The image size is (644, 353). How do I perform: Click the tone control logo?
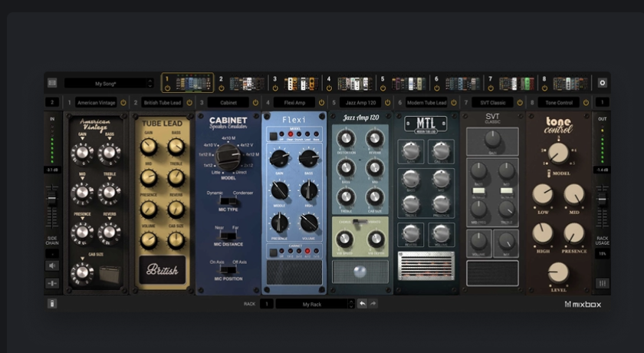(x=559, y=125)
